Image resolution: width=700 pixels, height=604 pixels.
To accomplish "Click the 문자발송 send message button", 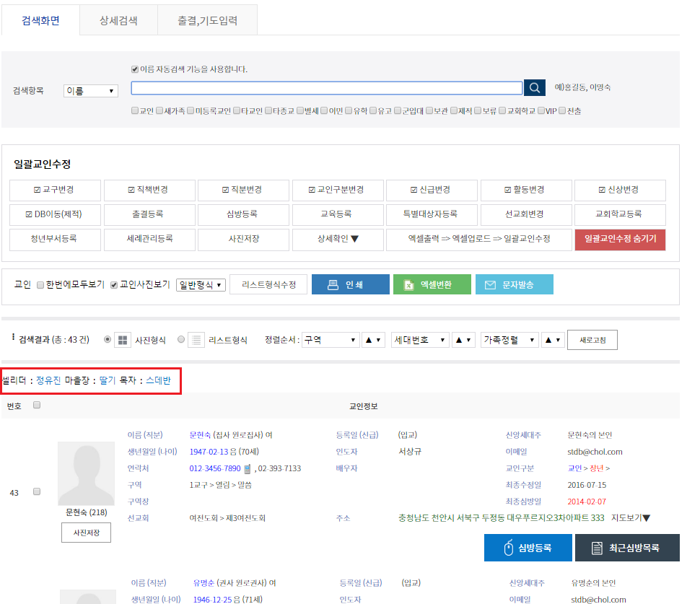I will (x=515, y=284).
